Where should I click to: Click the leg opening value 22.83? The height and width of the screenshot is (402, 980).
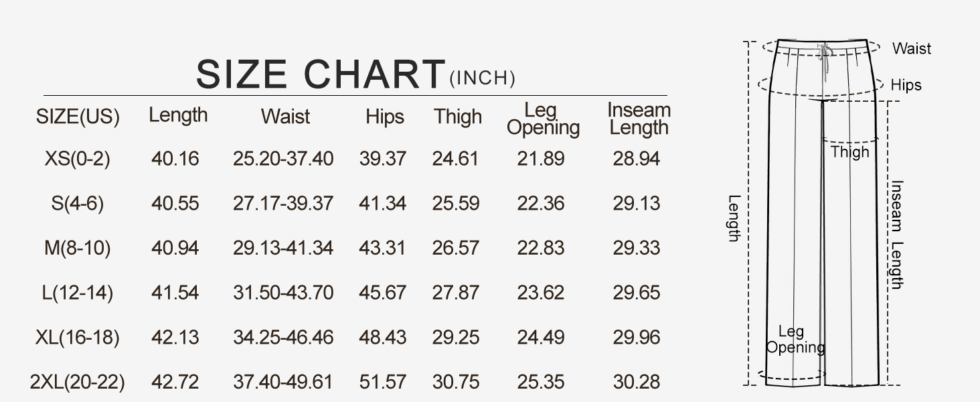click(541, 248)
